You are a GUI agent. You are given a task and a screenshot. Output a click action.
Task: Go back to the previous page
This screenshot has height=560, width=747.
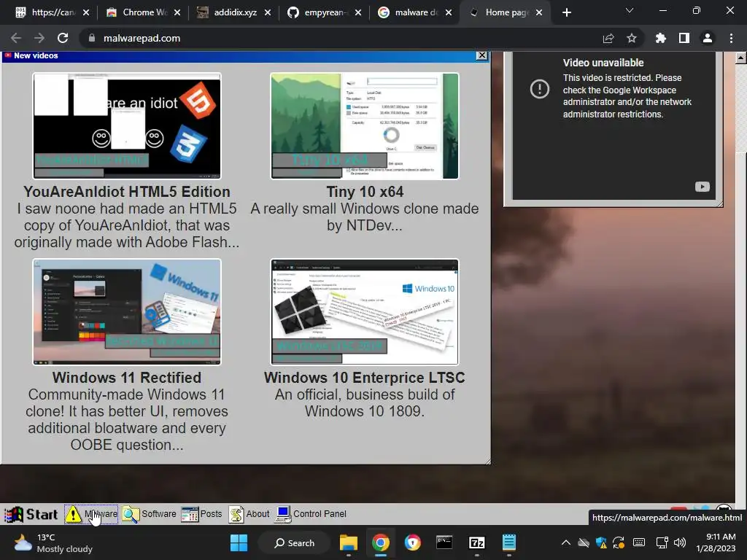point(16,38)
